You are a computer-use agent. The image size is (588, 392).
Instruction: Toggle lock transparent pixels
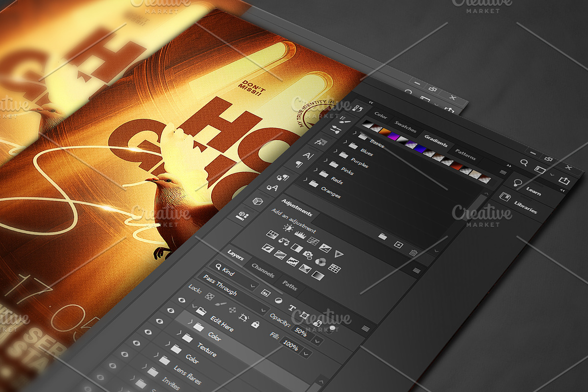[x=210, y=296]
